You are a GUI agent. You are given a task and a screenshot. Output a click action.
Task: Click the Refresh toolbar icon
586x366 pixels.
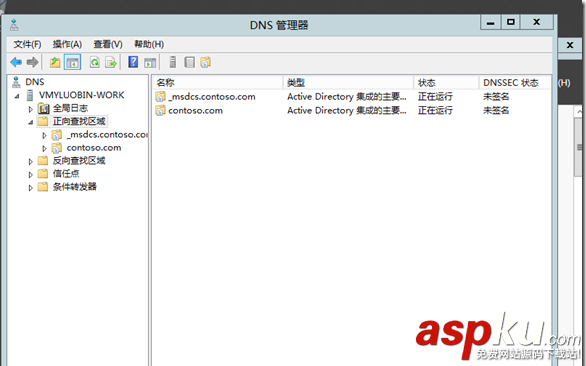click(x=95, y=62)
